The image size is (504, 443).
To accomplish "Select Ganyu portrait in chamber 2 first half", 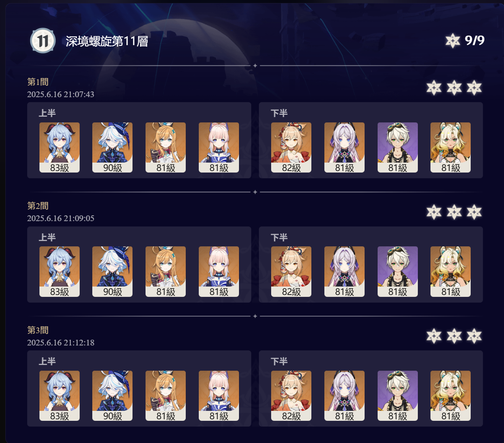I will [x=59, y=272].
